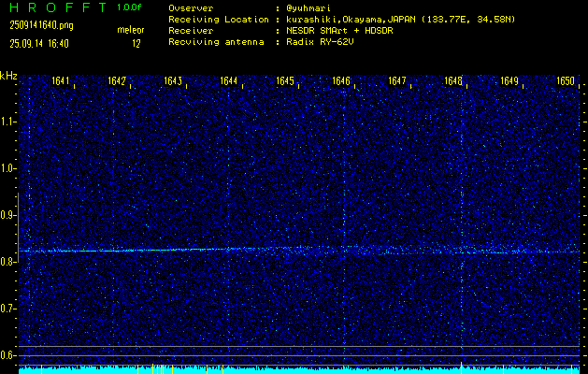Select the 1.0 frequency axis label

(7, 169)
